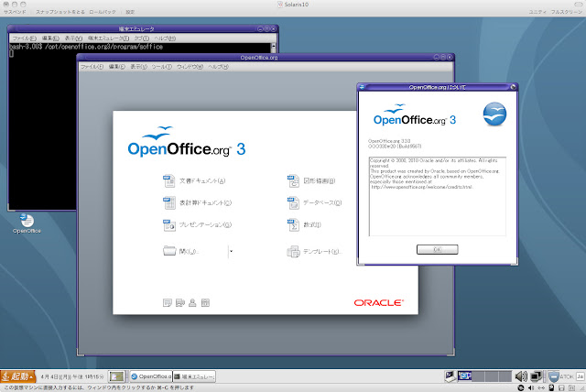This screenshot has height=392, width=586.
Task: Click the stacked monitors icon on the panel
Action: [537, 376]
